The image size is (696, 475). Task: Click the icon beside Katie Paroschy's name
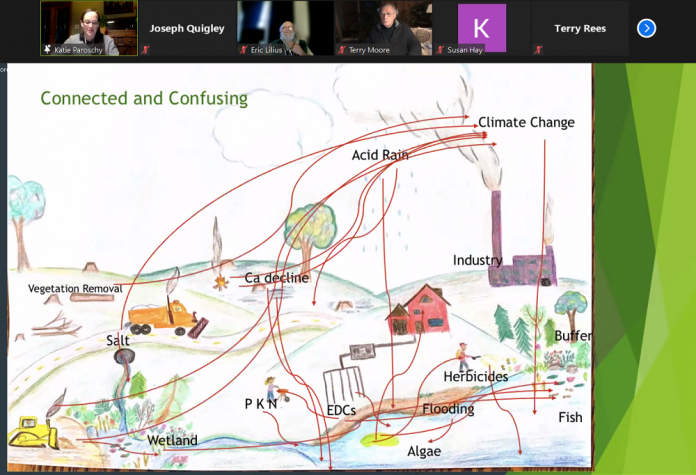[47, 49]
